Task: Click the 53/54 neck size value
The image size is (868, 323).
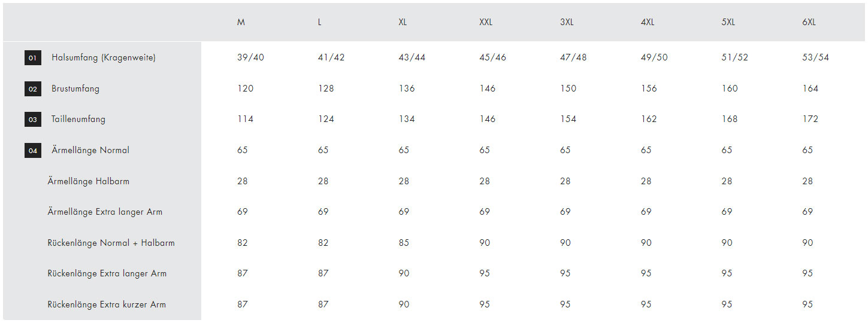Action: tap(816, 58)
